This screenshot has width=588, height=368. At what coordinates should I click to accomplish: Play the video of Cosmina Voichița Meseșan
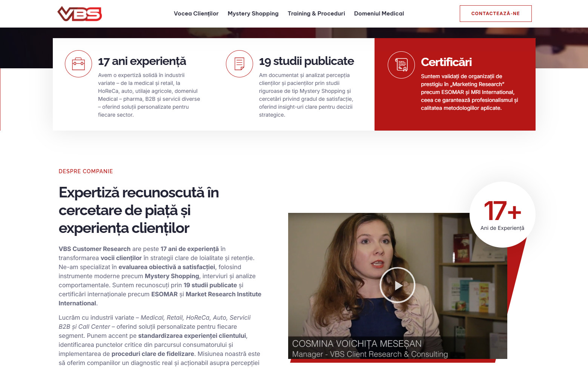tap(397, 285)
